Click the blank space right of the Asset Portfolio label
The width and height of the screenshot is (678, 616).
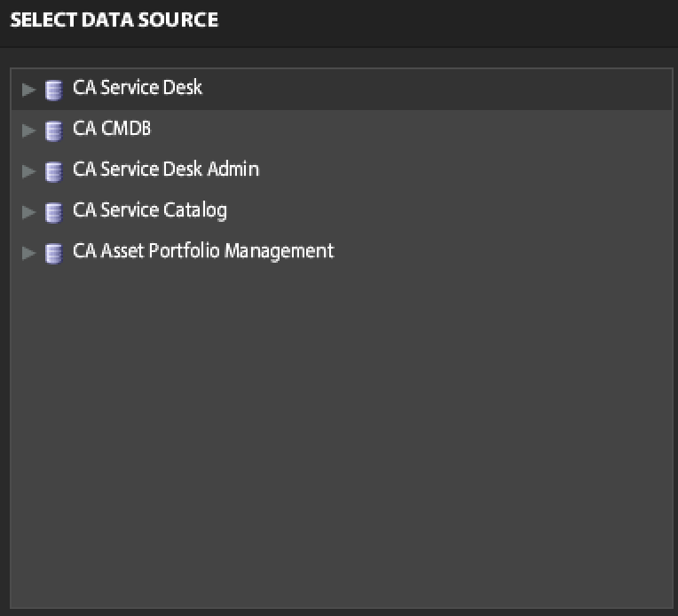497,252
